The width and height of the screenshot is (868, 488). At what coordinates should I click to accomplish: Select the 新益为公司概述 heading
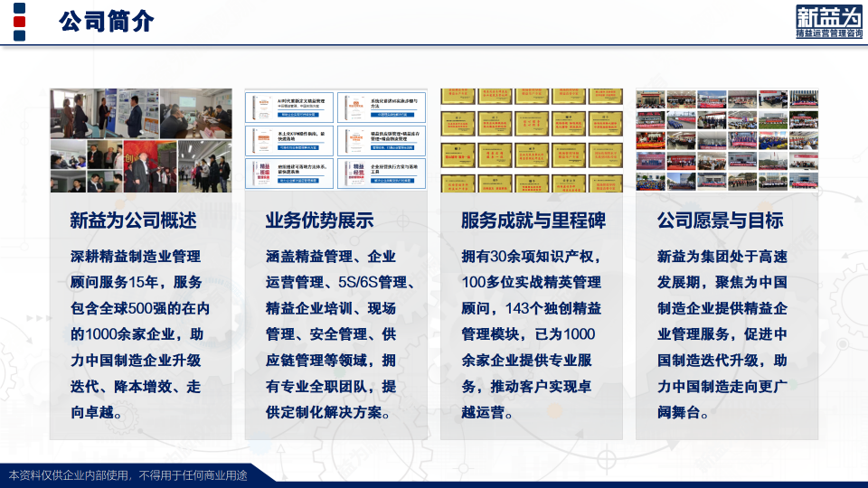(134, 221)
